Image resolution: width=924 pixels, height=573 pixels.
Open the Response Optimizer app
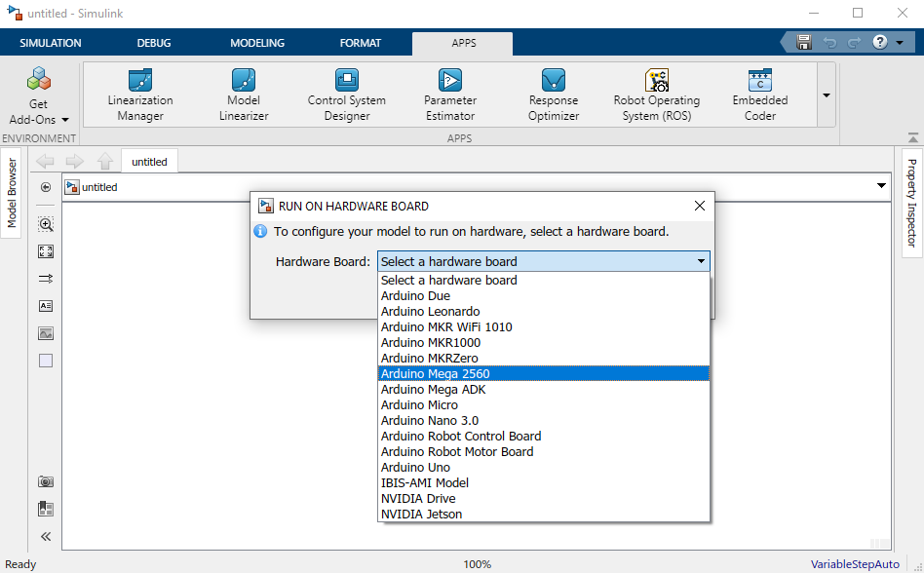tap(554, 95)
